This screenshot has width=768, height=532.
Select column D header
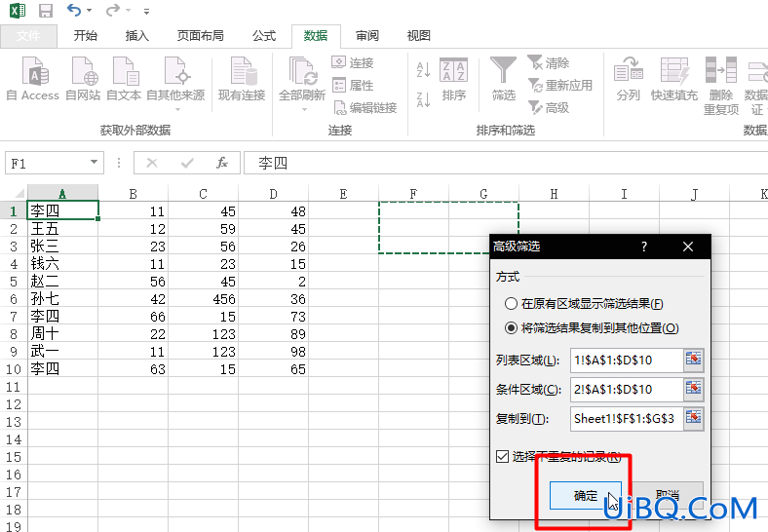[x=273, y=194]
